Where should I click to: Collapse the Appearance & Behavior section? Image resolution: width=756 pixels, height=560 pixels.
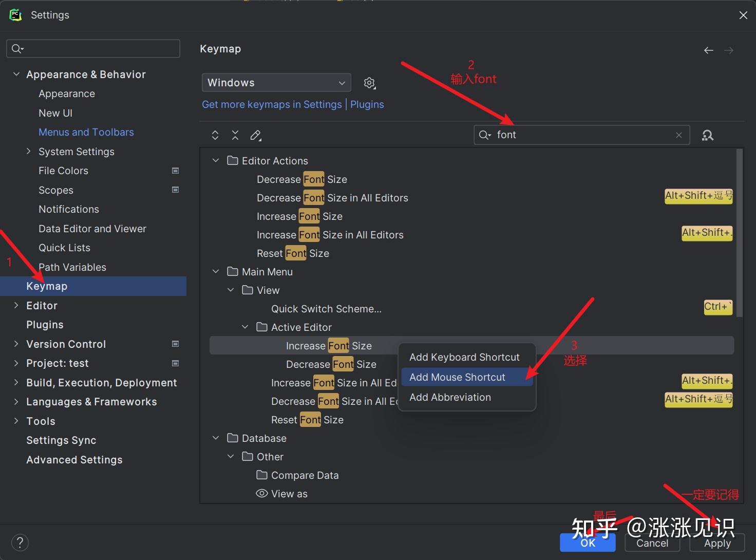tap(16, 74)
